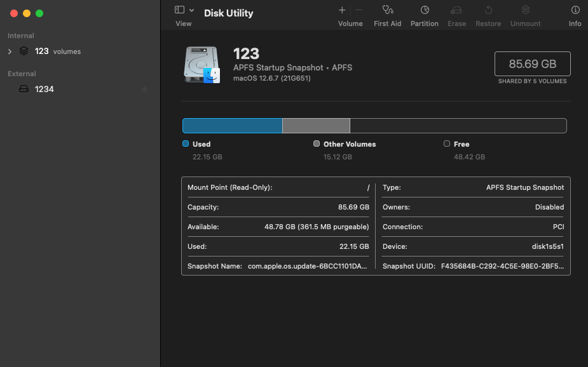Select the external disk 1234
This screenshot has height=367, width=588.
[x=80, y=89]
